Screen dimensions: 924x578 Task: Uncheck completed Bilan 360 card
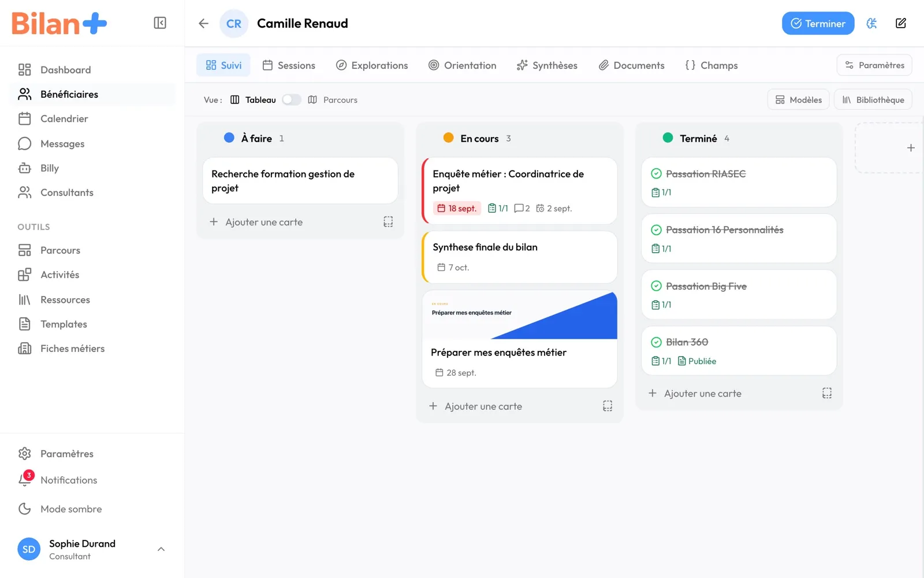656,342
